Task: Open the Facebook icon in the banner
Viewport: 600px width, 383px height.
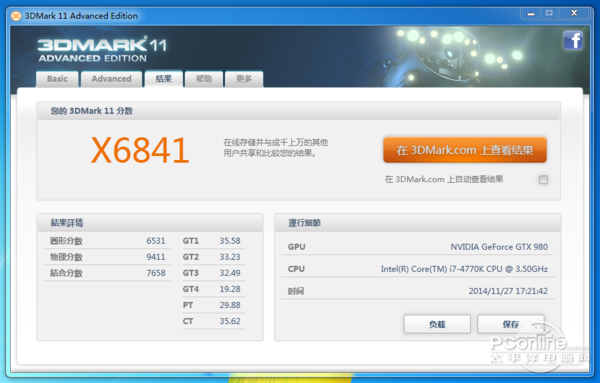Action: 573,41
